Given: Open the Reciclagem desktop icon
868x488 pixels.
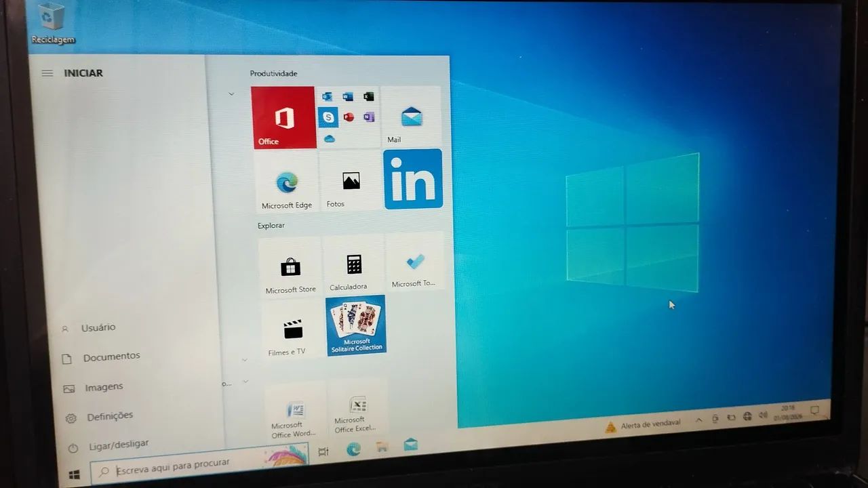Looking at the screenshot, I should (52, 24).
